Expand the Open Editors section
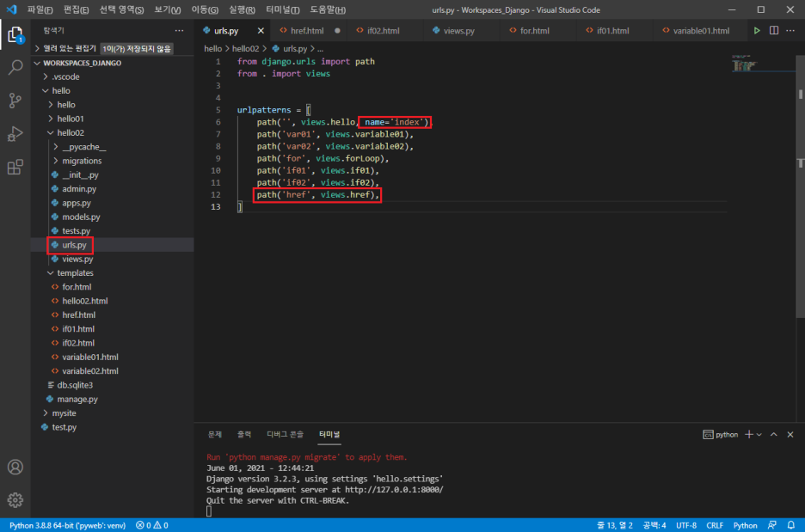 (x=37, y=48)
